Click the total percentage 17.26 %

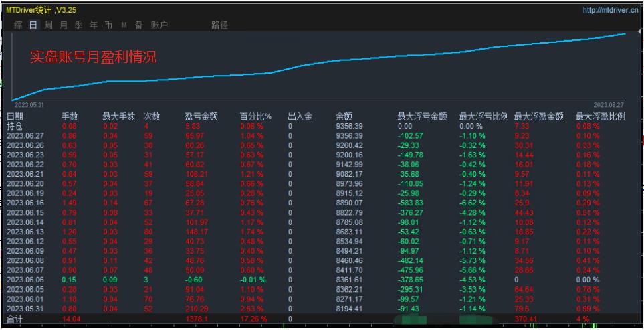coord(254,319)
